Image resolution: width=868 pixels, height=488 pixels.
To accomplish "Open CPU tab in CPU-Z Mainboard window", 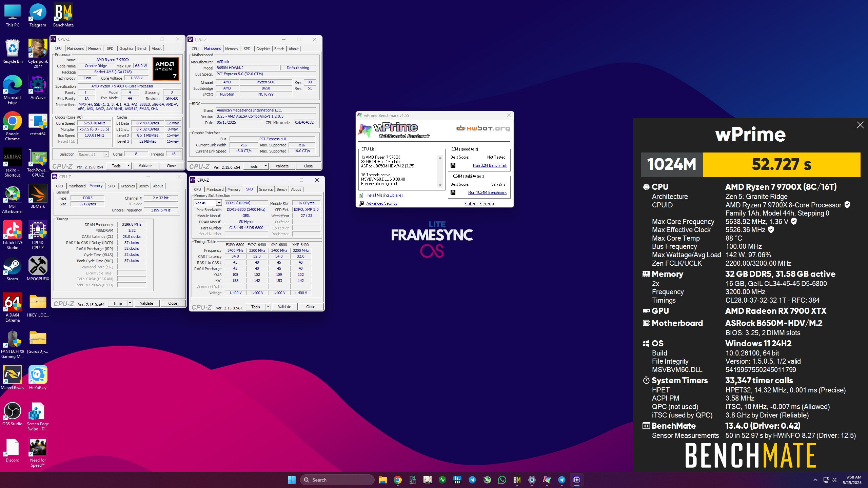I will coord(195,49).
